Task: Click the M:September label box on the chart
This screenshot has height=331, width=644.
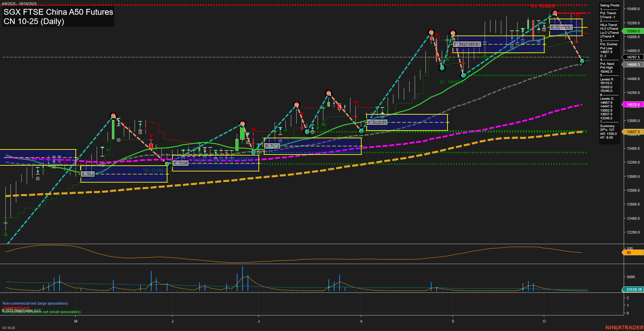Action: coord(467,44)
